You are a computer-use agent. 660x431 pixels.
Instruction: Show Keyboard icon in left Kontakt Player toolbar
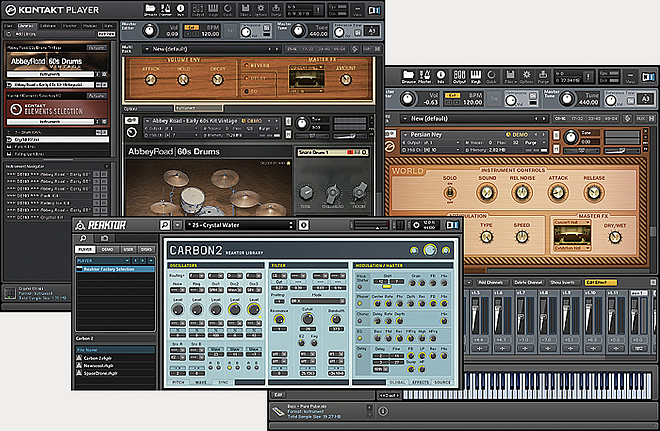pos(213,10)
